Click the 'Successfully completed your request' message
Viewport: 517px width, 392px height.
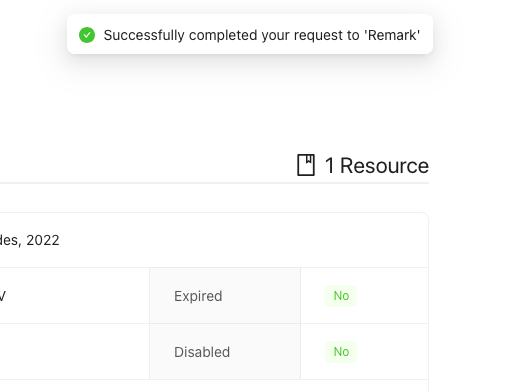tap(262, 35)
